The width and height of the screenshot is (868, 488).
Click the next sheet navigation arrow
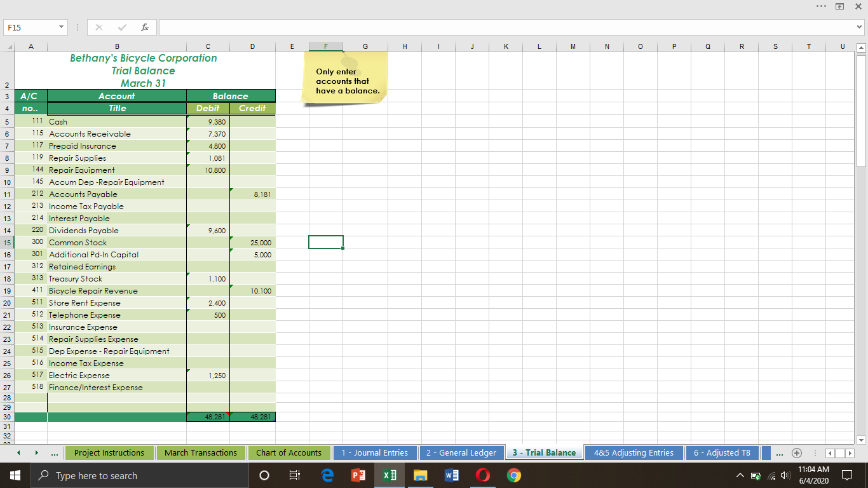click(36, 453)
